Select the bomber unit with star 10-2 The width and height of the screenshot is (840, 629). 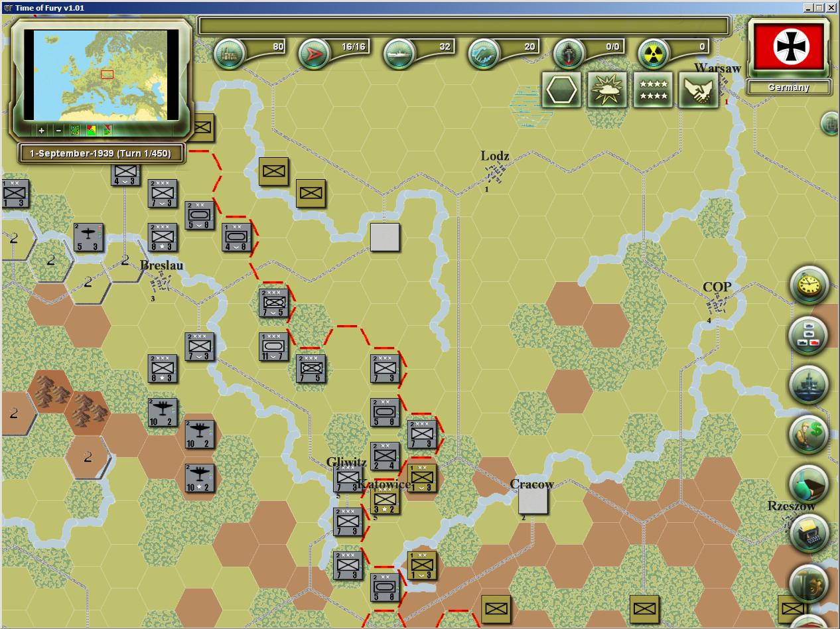[200, 478]
